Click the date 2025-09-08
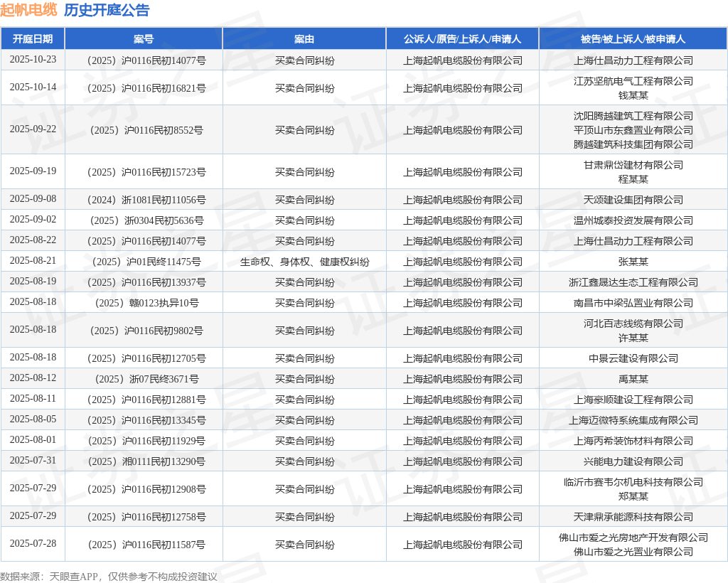 coord(33,198)
